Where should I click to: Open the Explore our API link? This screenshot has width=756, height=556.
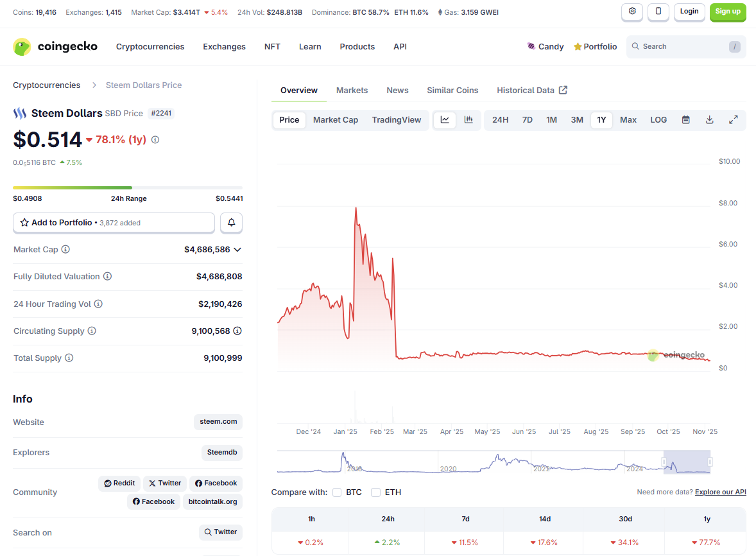tap(720, 492)
